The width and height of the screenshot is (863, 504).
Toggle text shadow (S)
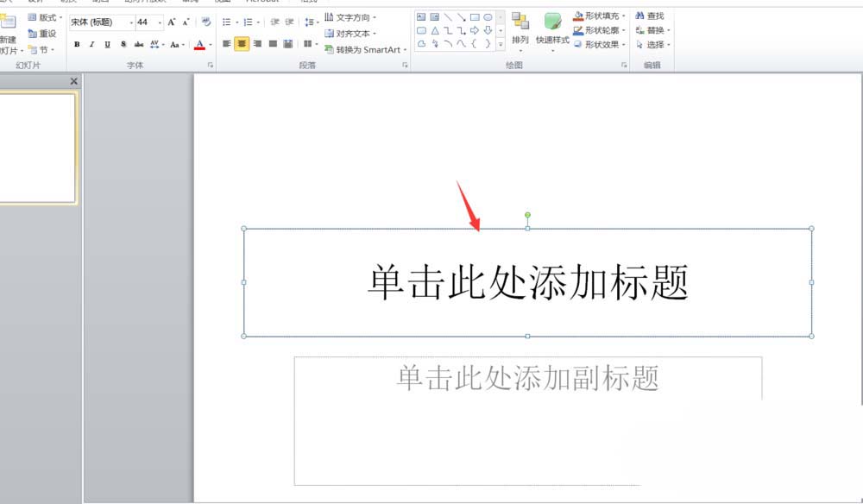123,45
